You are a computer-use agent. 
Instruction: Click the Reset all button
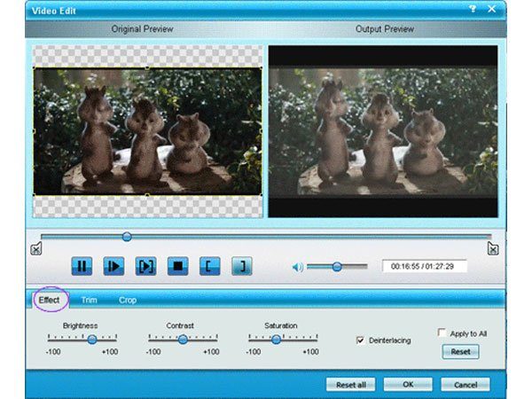tap(351, 385)
